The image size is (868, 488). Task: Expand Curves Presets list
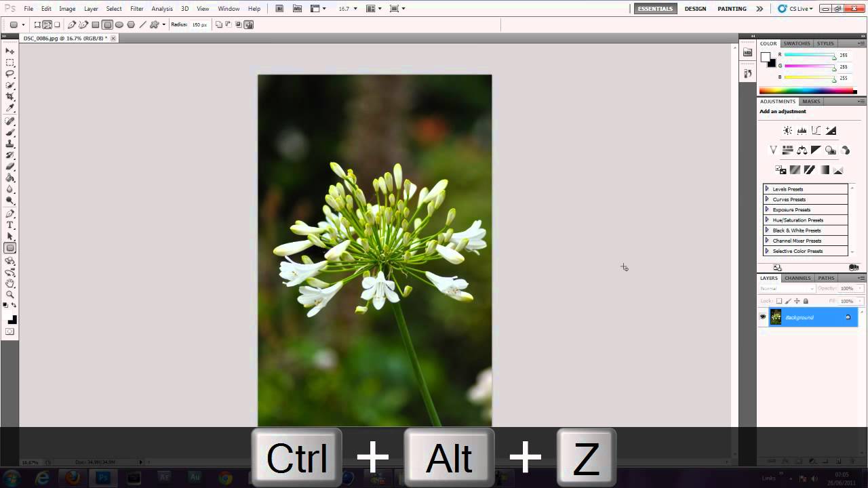tap(767, 199)
